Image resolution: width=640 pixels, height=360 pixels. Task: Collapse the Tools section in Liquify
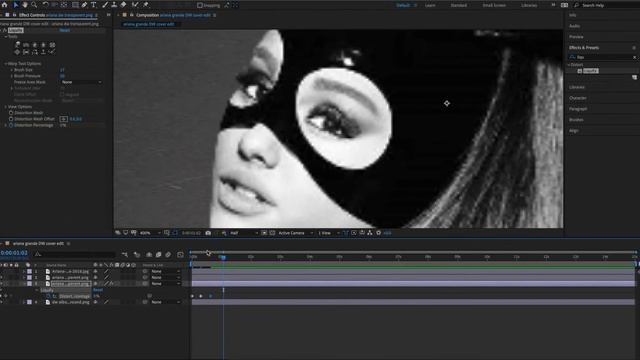pos(6,37)
